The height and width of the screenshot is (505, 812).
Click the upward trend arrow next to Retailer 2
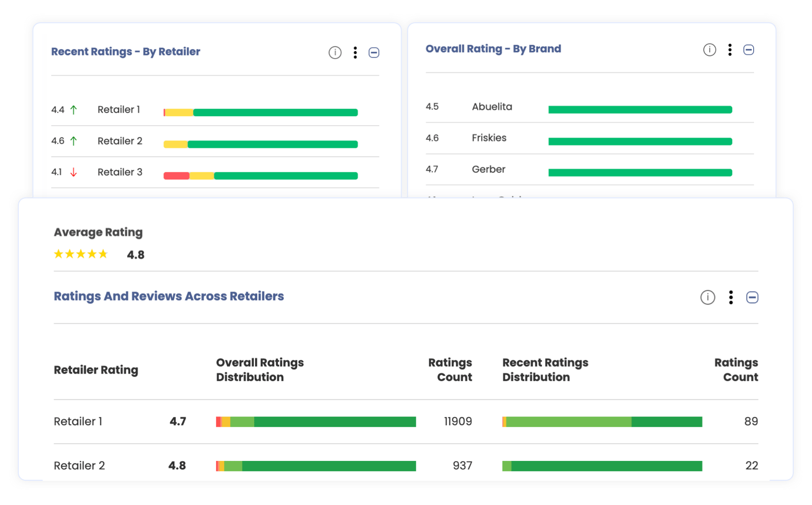[74, 141]
